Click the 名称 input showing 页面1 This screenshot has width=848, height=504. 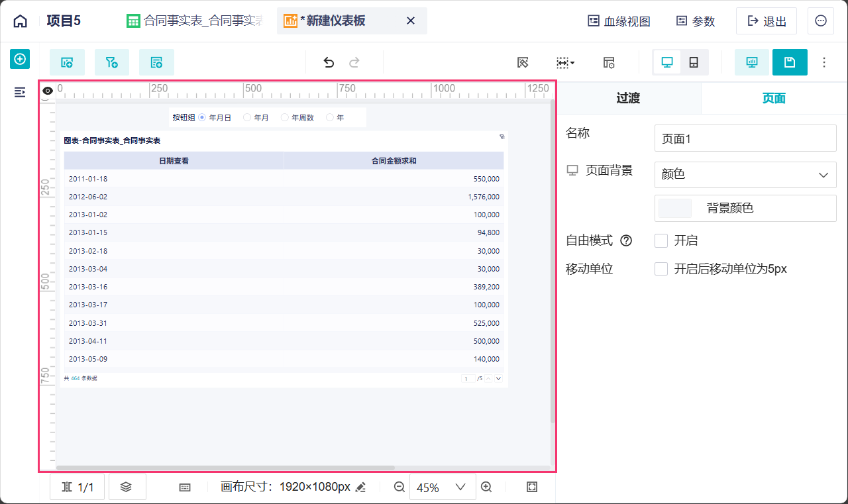(x=745, y=139)
